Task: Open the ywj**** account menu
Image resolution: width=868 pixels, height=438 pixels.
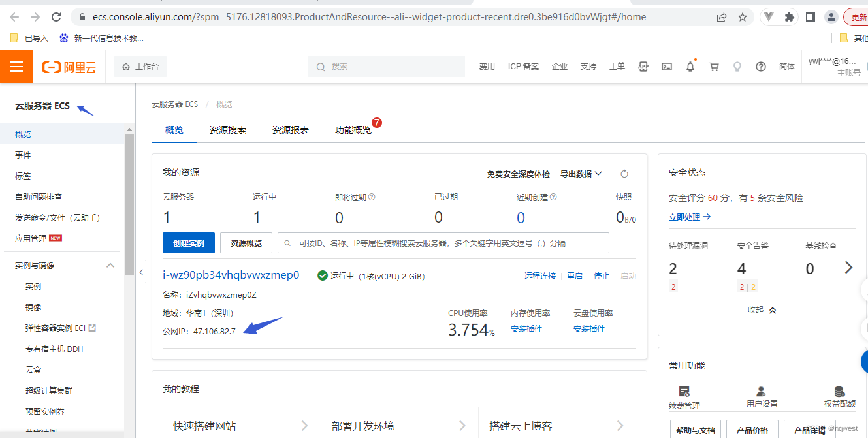Action: click(834, 67)
